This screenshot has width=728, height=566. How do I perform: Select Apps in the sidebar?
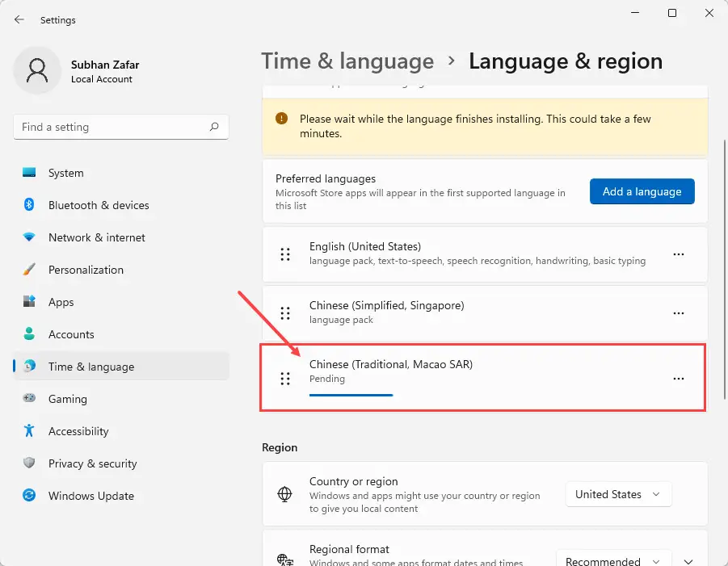click(121, 302)
